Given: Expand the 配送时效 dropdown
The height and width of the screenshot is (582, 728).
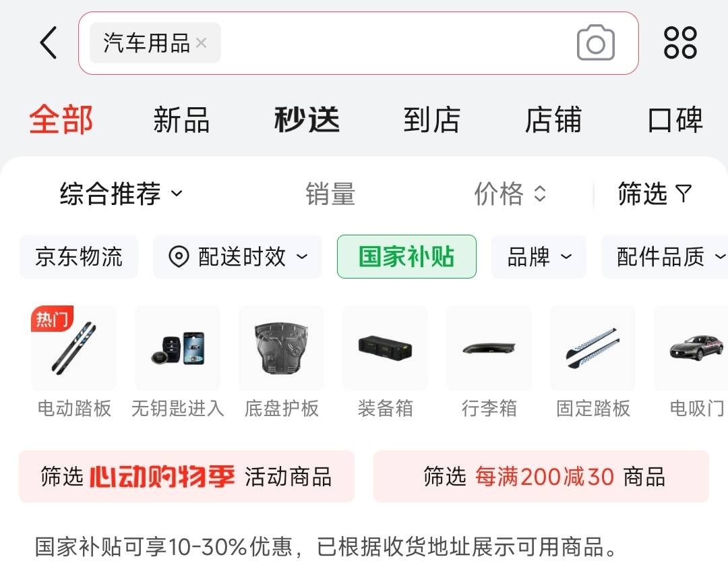Looking at the screenshot, I should (x=238, y=256).
